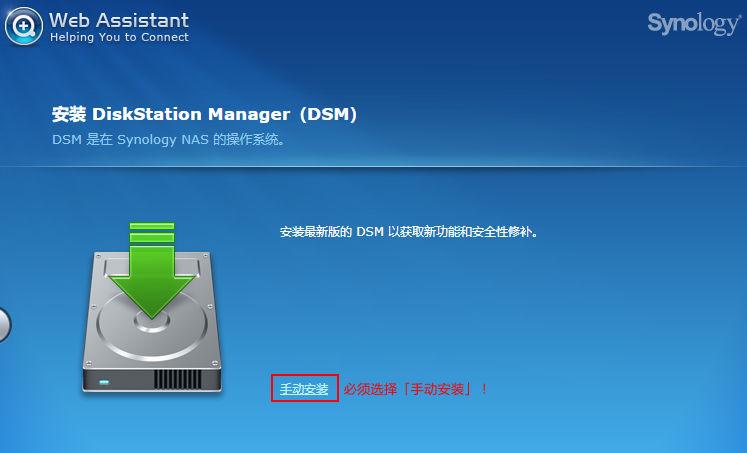
Task: Click the round back button at left edge
Action: (x=5, y=325)
